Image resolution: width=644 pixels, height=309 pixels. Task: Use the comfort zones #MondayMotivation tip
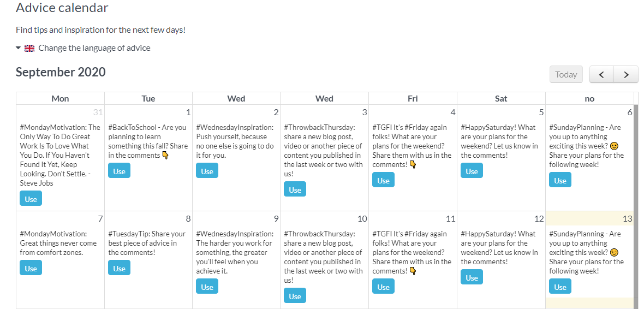[x=31, y=269]
